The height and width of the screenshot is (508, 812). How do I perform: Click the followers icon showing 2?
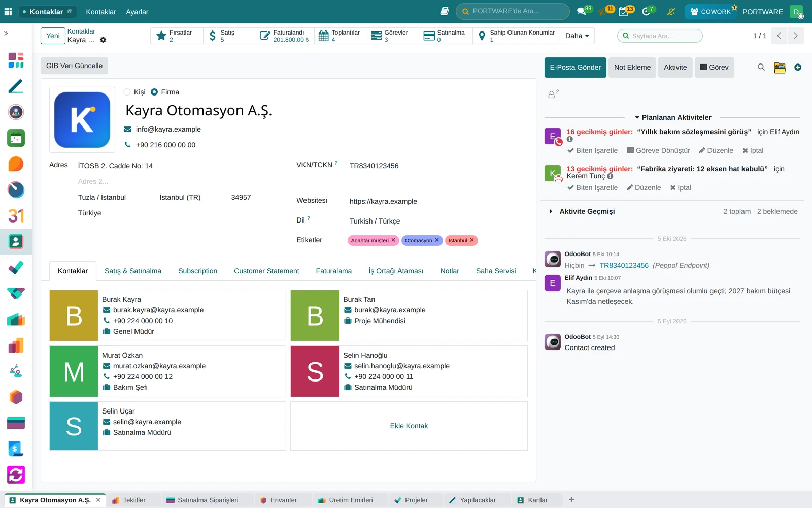pos(553,94)
